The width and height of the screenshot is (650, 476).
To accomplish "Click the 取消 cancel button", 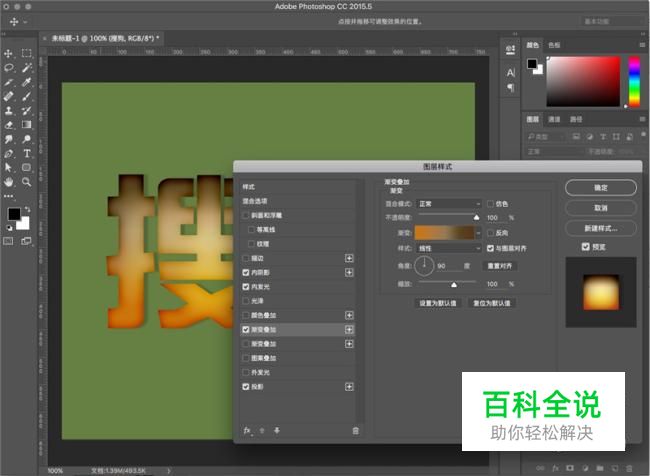I will pos(601,208).
